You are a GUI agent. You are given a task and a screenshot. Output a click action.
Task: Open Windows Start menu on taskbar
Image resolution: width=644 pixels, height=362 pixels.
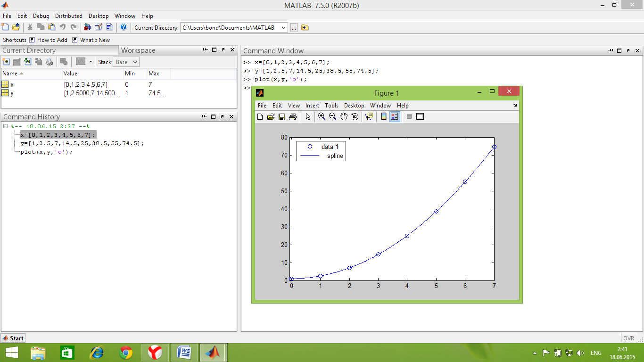[x=12, y=353]
